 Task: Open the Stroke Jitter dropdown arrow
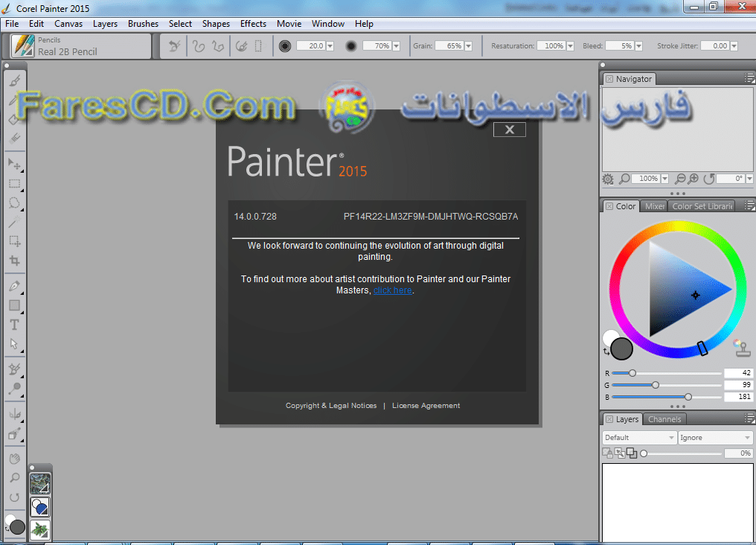point(734,46)
